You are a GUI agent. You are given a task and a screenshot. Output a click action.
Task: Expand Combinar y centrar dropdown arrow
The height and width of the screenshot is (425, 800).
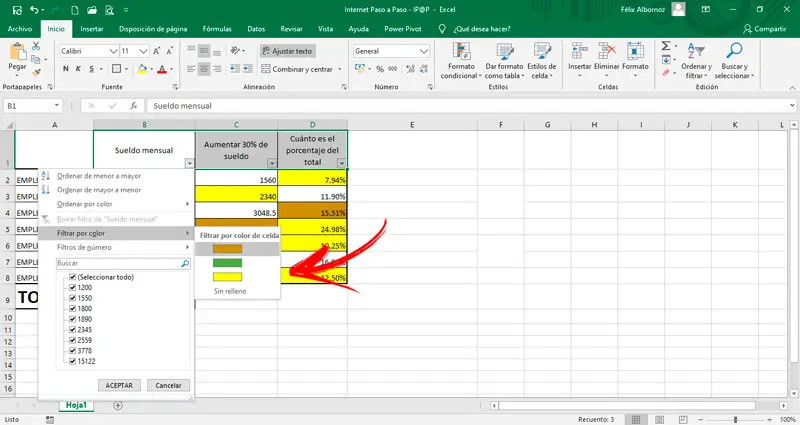(x=340, y=69)
